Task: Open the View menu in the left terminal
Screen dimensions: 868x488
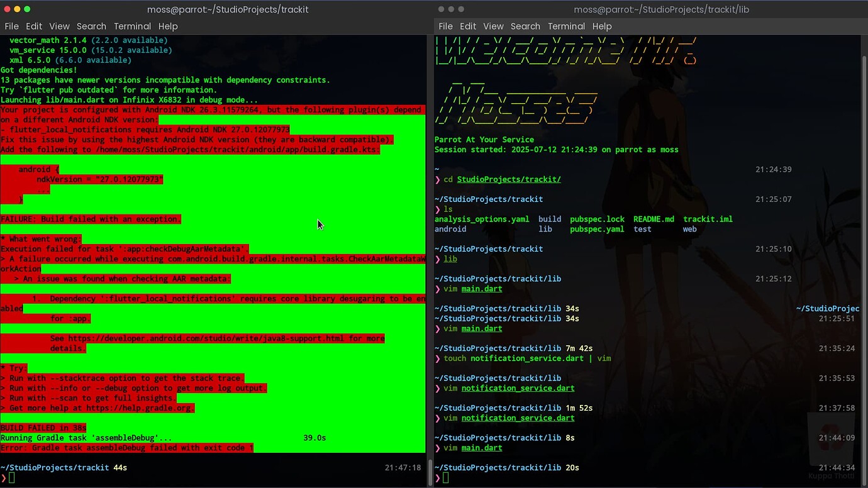Action: tap(59, 26)
